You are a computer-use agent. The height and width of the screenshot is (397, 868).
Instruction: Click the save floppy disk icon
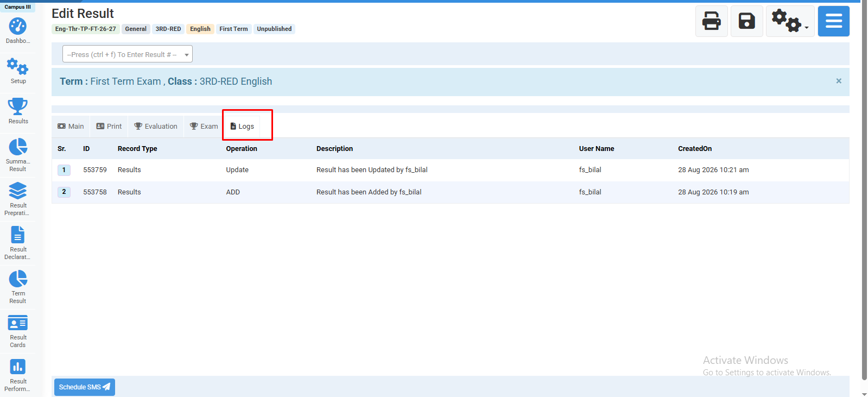click(746, 21)
